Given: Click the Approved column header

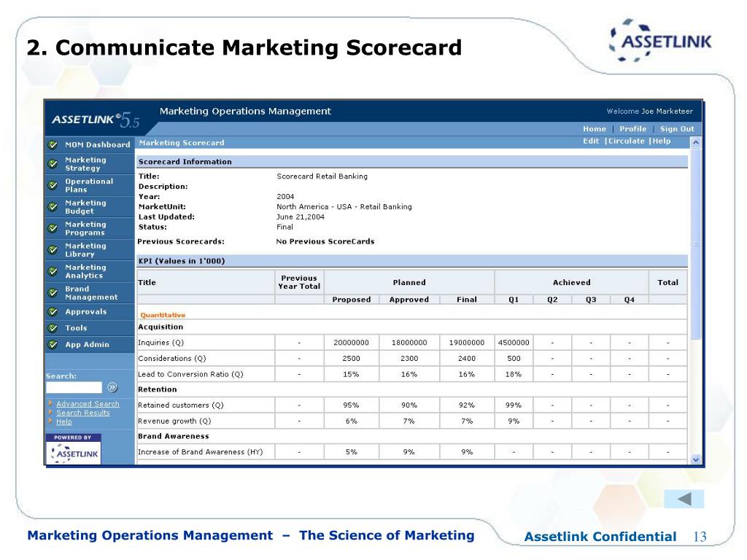Looking at the screenshot, I should click(x=409, y=300).
